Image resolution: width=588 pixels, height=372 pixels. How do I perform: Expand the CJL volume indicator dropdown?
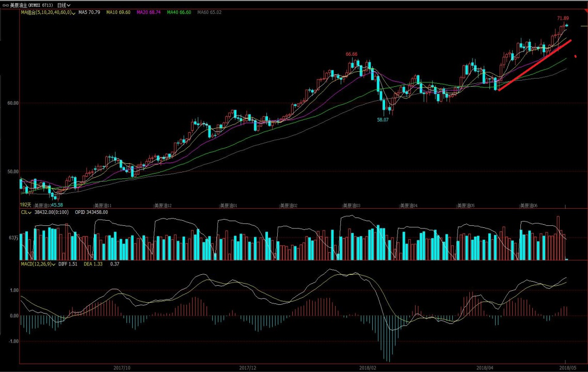point(30,212)
